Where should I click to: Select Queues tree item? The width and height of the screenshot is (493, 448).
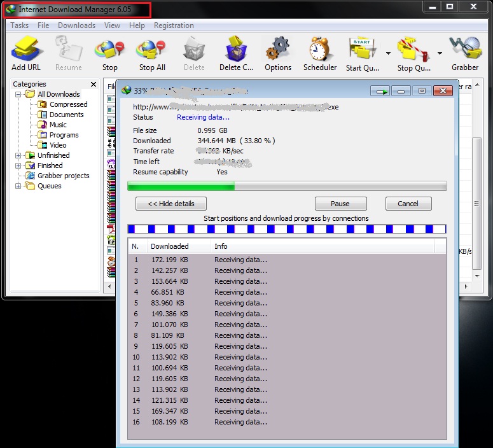50,186
